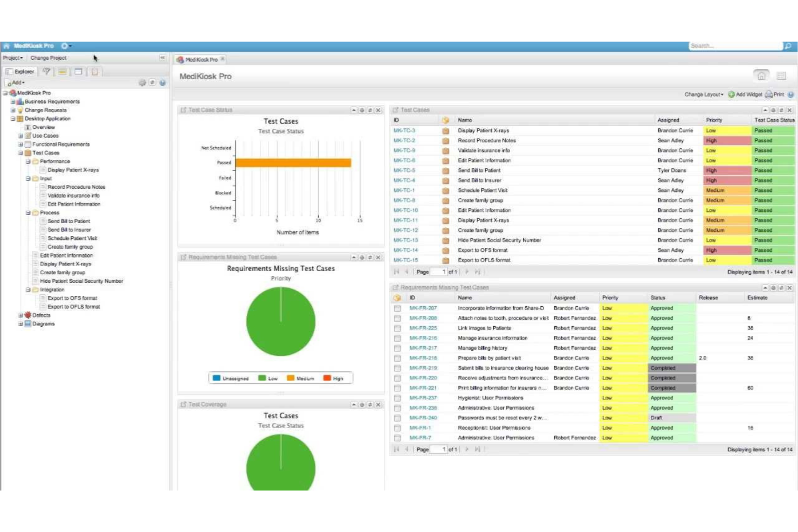Click the Change Project button
Image resolution: width=798 pixels, height=532 pixels.
[49, 58]
